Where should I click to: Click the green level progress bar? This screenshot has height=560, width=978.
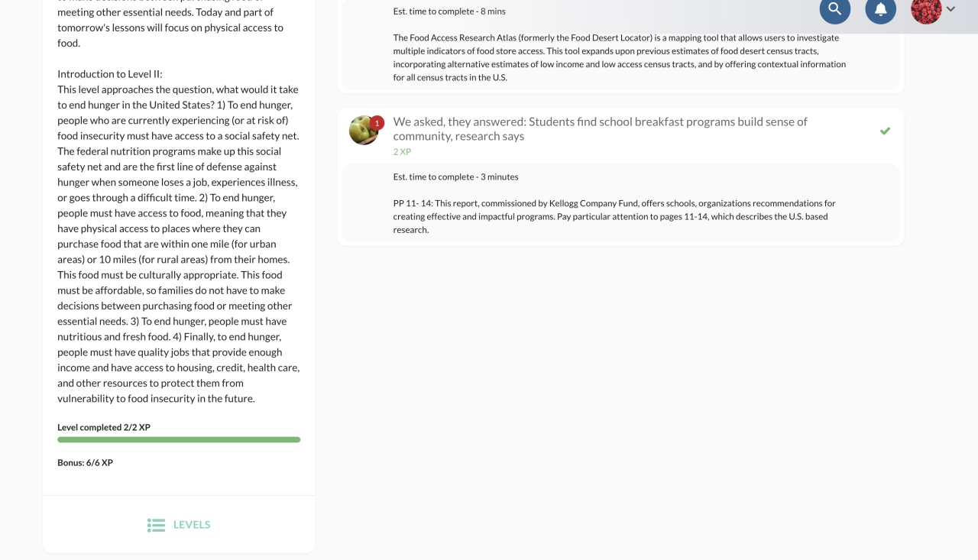179,440
